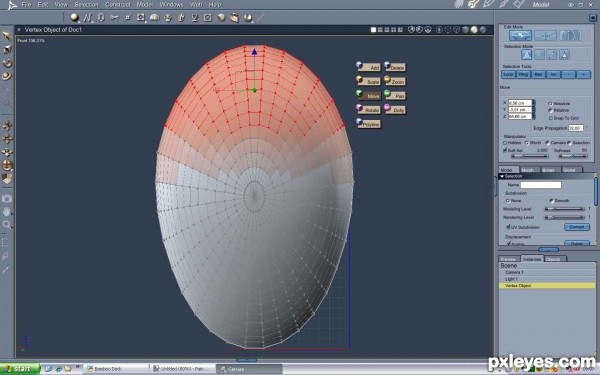This screenshot has height=375, width=600.
Task: Collapse the Selection section triangle
Action: (502, 176)
